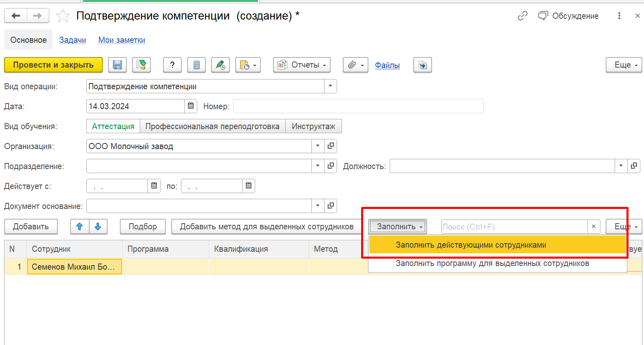
Task: Move row down with blue down arrow
Action: (x=98, y=227)
